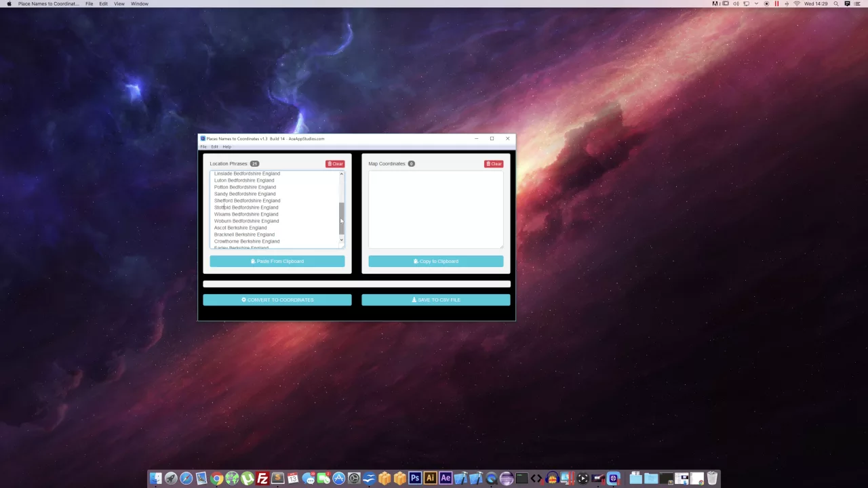Screen dimensions: 868x488
Task: Click Convert to Coordinates button
Action: 277,300
